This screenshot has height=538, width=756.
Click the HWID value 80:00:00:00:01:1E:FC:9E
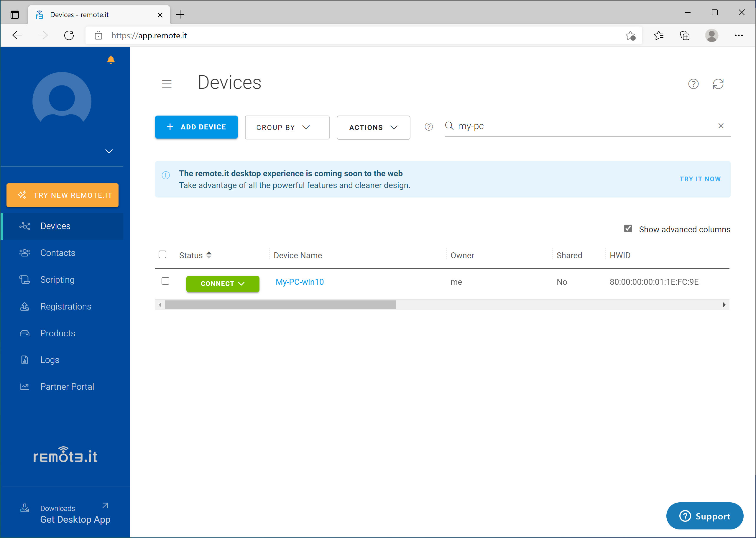coord(654,282)
